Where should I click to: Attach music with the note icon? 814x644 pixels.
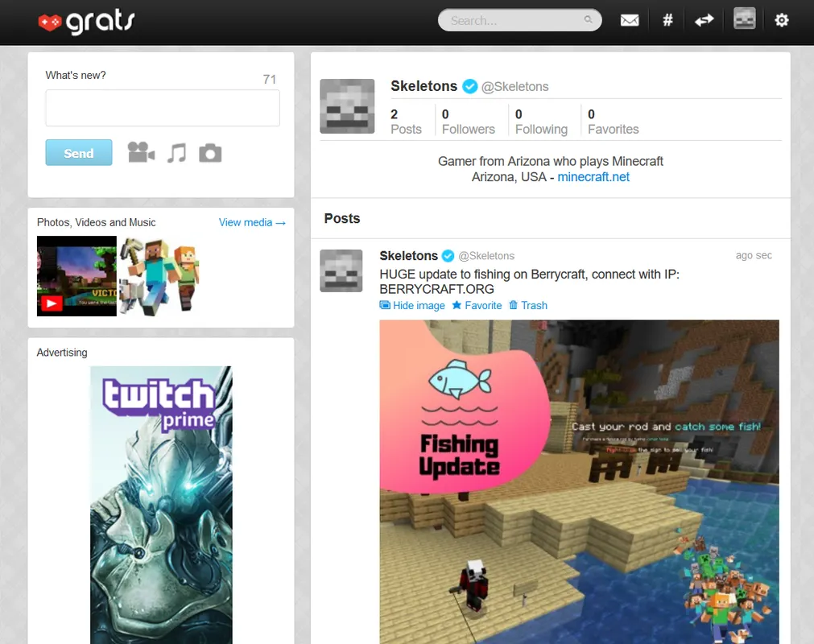(x=176, y=153)
